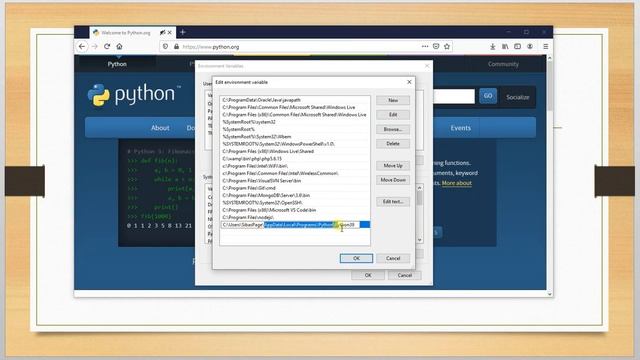Open the Firefox library icon
This screenshot has width=640, height=360.
(505, 47)
